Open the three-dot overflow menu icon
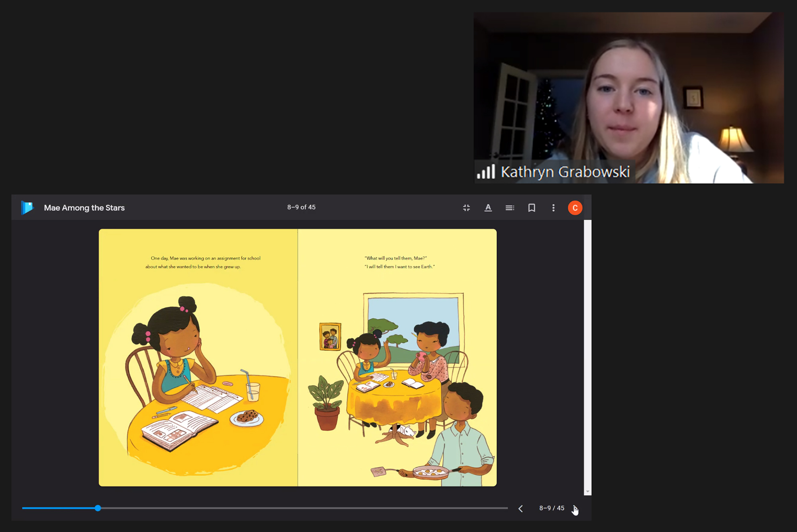 click(553, 208)
